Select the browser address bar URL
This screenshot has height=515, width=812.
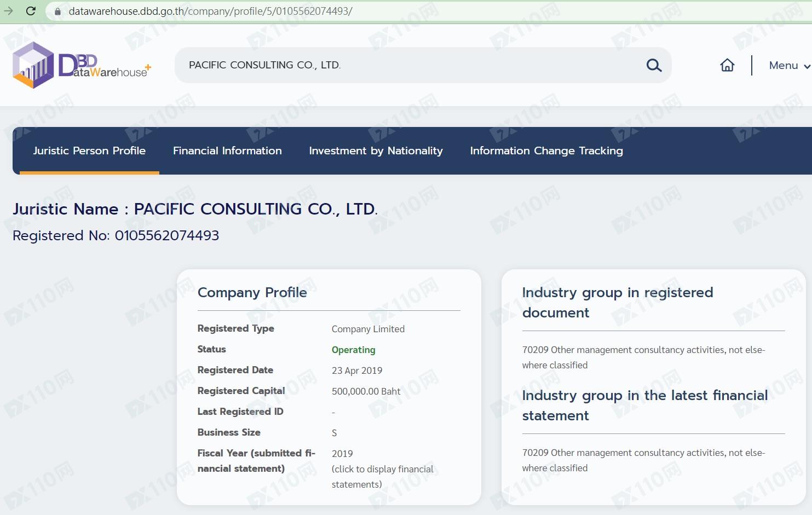tap(210, 11)
